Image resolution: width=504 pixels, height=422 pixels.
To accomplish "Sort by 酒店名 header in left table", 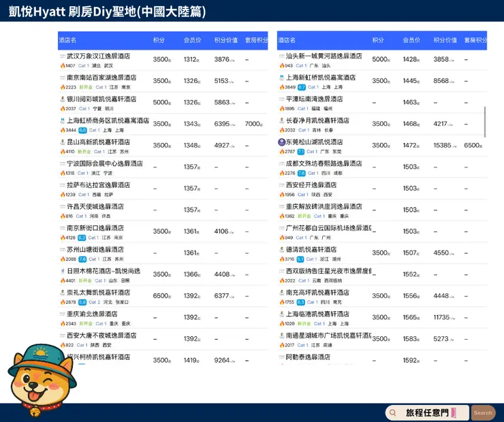I will [68, 40].
